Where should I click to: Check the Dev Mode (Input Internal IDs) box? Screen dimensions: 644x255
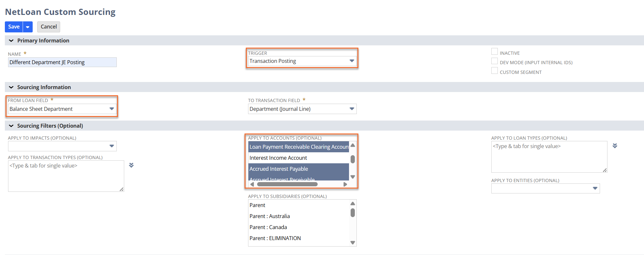pyautogui.click(x=495, y=61)
